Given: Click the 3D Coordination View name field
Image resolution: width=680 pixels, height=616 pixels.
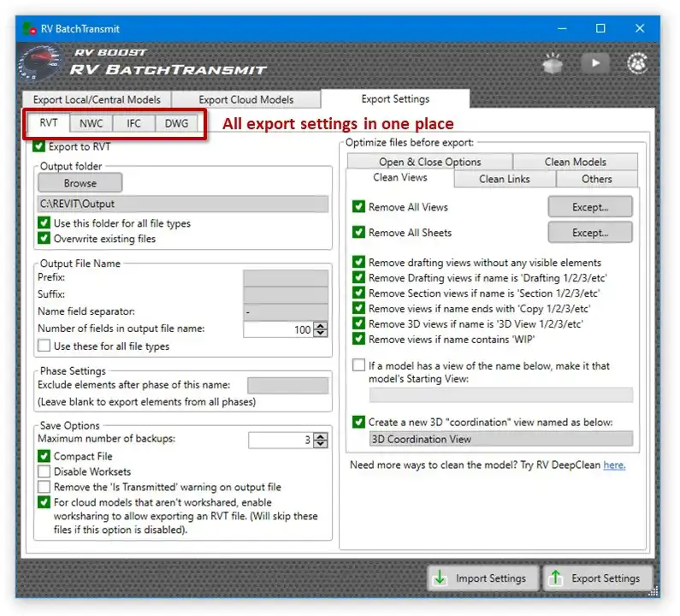Looking at the screenshot, I should point(501,439).
